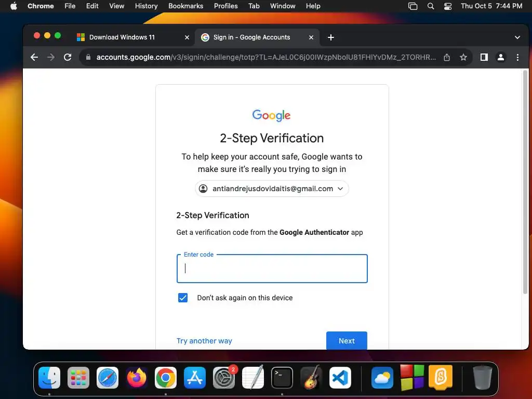Open the Profiles menu
This screenshot has width=532, height=399.
tap(225, 6)
